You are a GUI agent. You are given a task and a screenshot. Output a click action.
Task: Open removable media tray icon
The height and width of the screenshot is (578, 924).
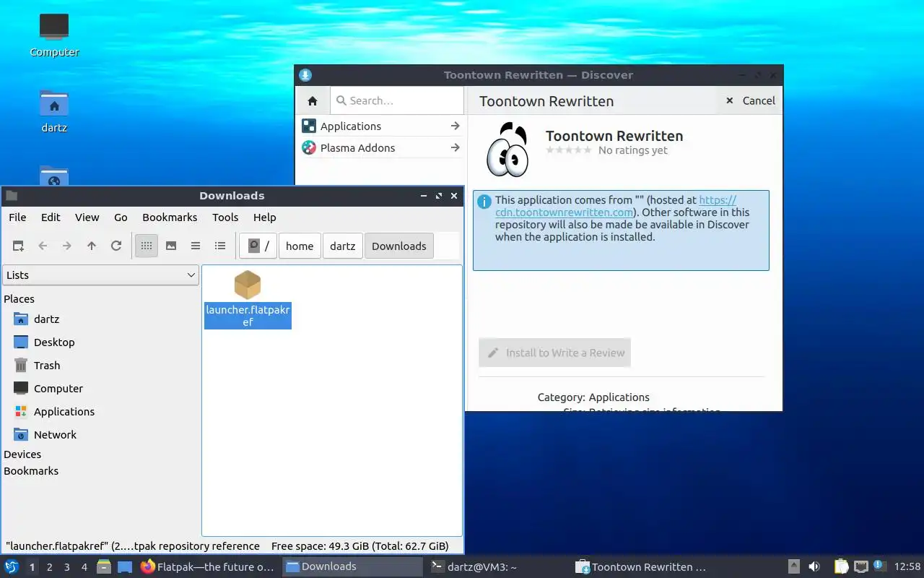[793, 566]
